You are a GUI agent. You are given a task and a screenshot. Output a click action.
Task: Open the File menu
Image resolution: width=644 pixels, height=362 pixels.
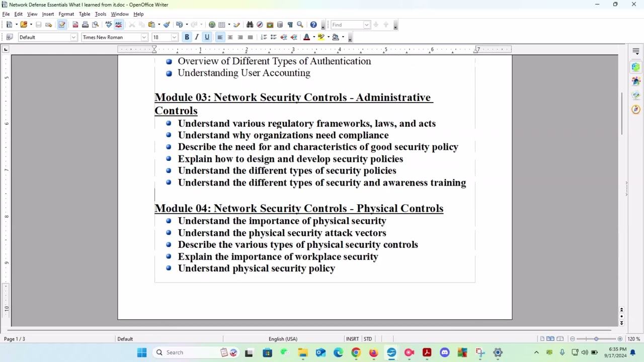[x=6, y=14]
